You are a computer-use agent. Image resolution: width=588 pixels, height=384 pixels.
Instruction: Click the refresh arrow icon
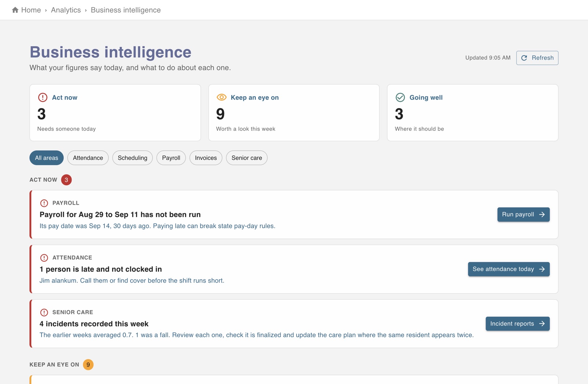[524, 58]
